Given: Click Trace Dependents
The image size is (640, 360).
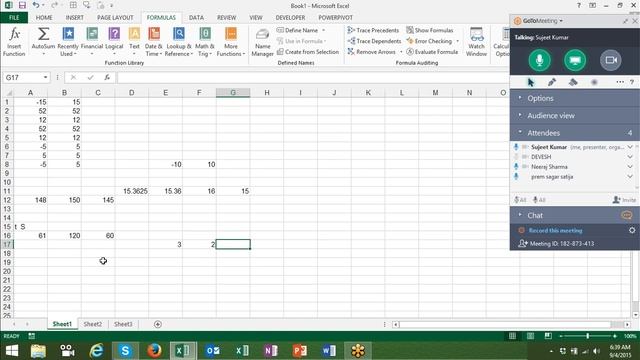Looking at the screenshot, I should point(374,41).
